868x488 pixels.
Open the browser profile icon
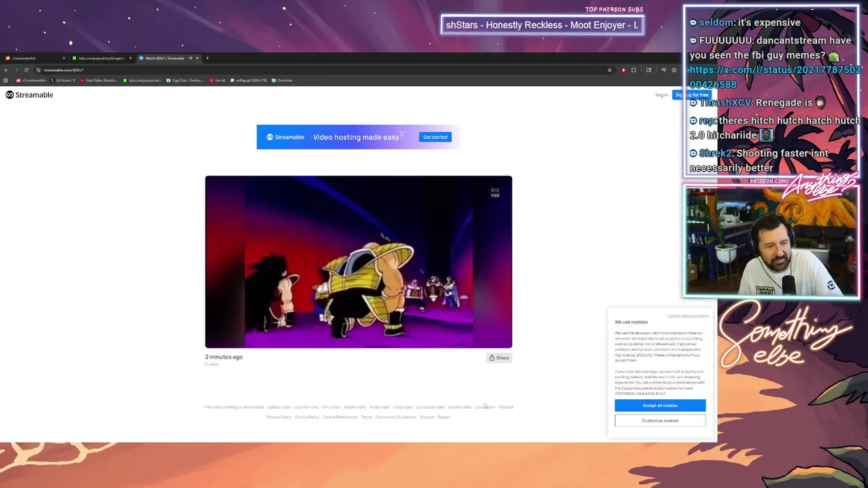(674, 70)
